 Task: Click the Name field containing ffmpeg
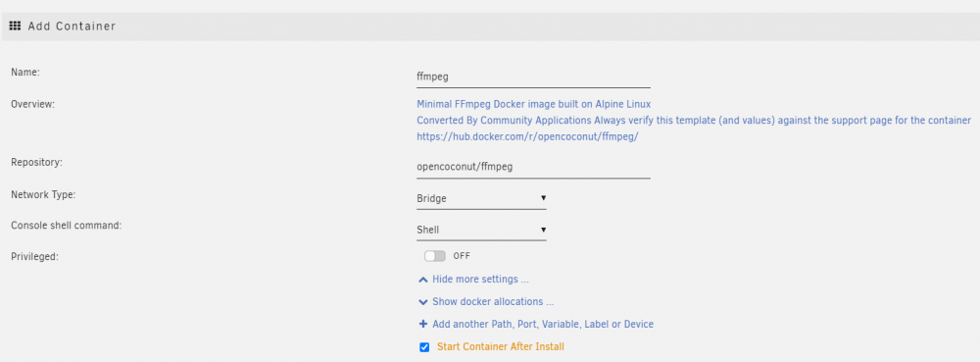tap(533, 78)
